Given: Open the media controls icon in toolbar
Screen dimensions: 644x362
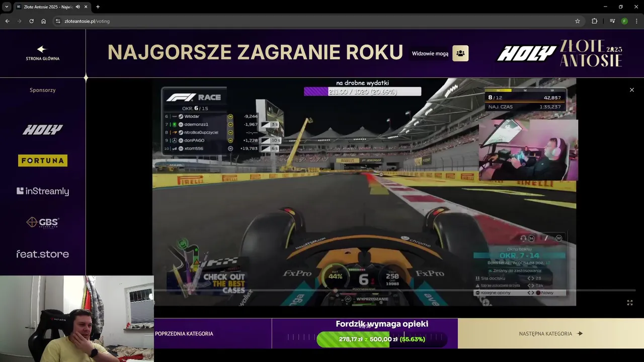Looking at the screenshot, I should [x=612, y=21].
